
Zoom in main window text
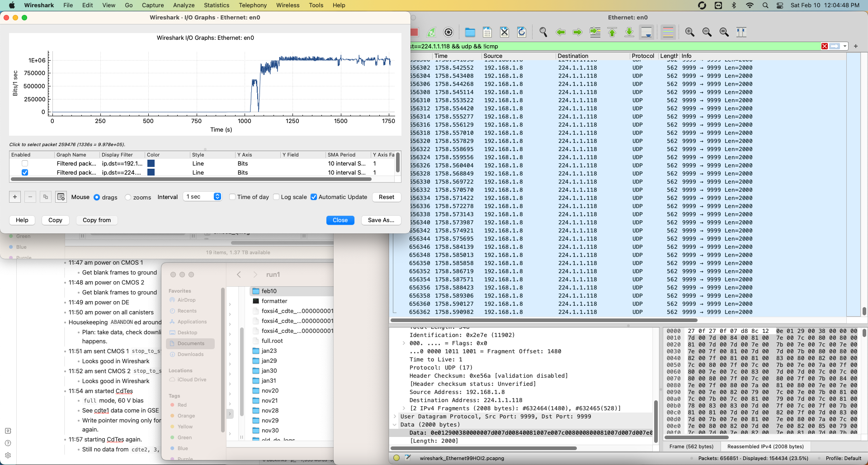click(x=690, y=32)
